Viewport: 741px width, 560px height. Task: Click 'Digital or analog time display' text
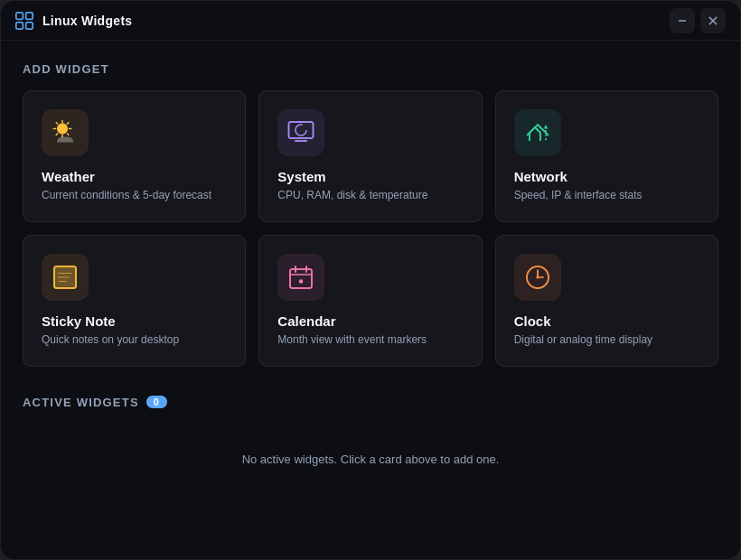coord(583,340)
